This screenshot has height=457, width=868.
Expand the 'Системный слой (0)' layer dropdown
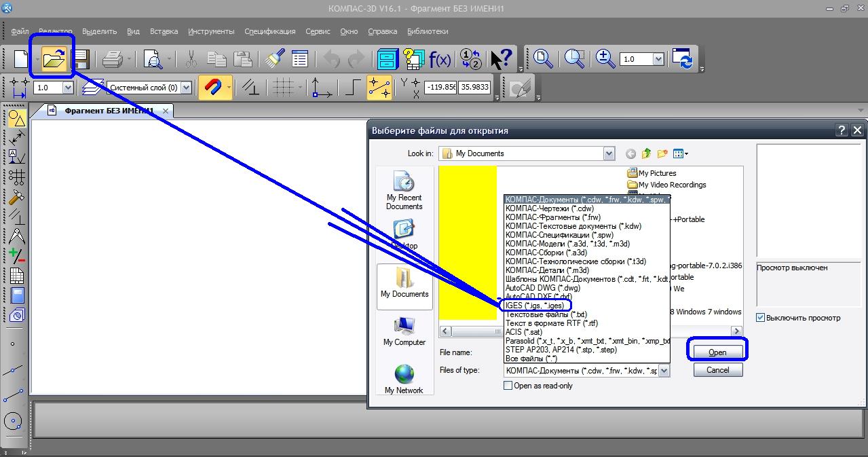click(x=186, y=88)
